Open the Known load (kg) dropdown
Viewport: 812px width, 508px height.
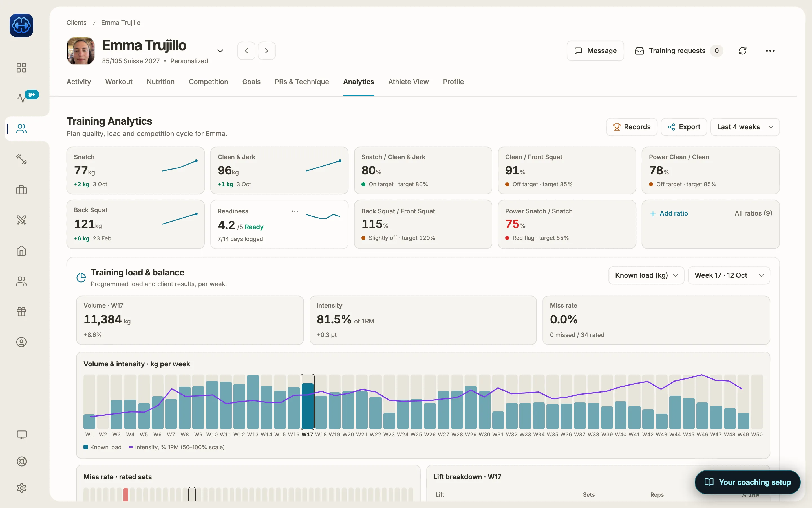tap(646, 275)
